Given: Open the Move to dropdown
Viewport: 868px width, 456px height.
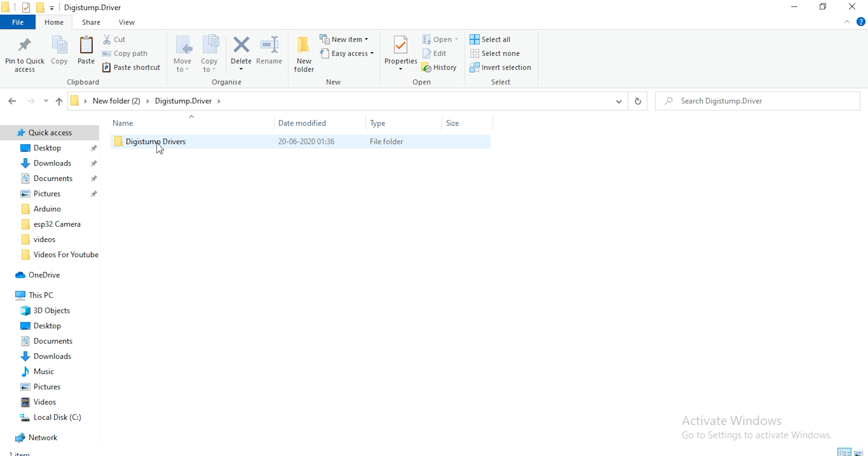Looking at the screenshot, I should click(183, 53).
